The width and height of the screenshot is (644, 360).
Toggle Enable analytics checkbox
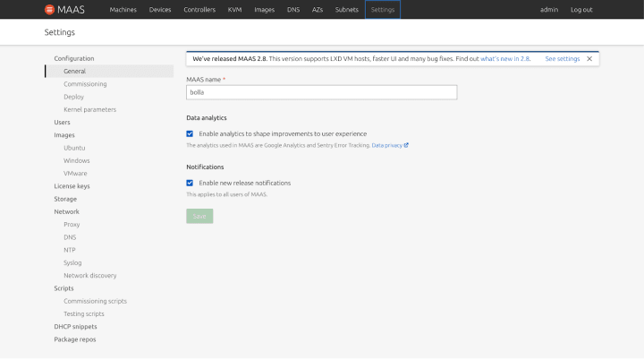(190, 133)
